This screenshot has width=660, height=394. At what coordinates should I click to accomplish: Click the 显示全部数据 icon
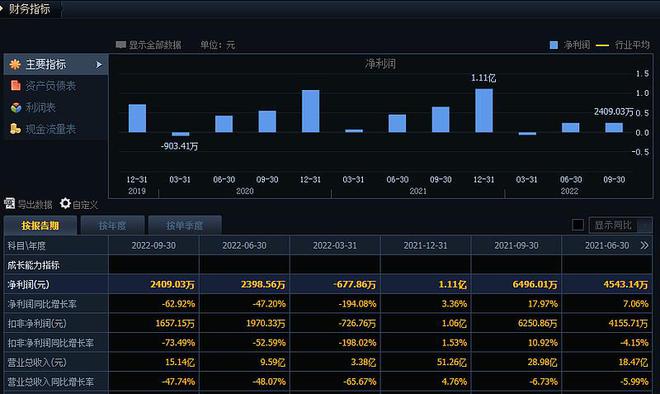click(121, 44)
